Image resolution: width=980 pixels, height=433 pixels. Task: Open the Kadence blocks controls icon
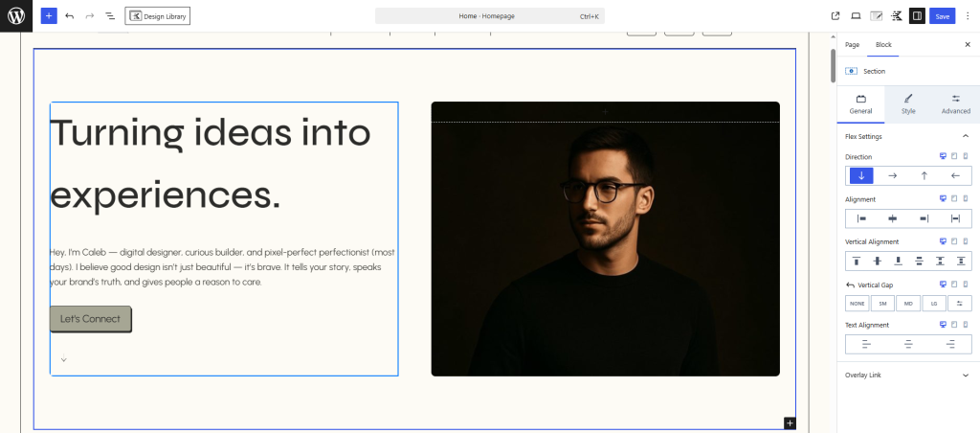pyautogui.click(x=897, y=16)
